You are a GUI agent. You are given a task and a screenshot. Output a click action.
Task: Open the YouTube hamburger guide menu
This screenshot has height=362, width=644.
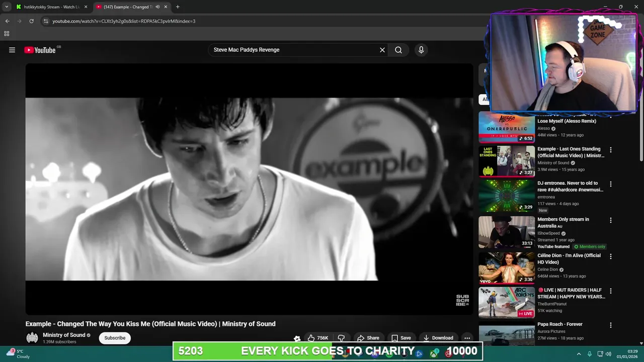12,50
